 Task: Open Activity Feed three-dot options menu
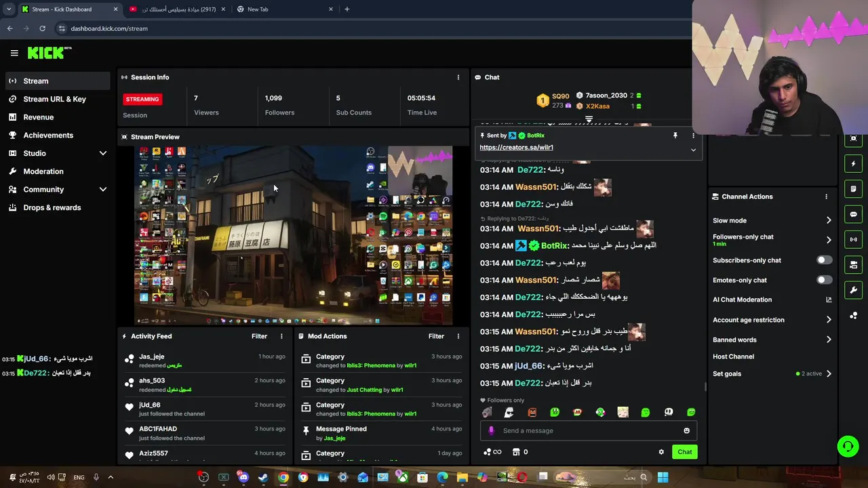tap(281, 336)
